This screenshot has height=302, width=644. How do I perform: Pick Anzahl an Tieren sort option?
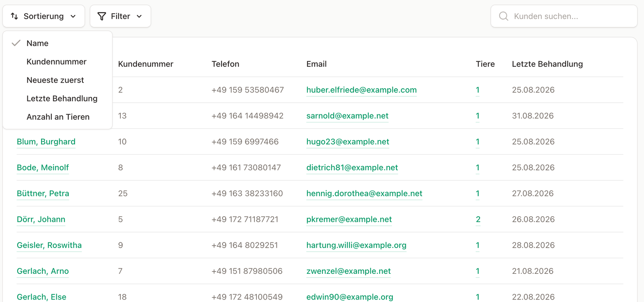coord(57,117)
